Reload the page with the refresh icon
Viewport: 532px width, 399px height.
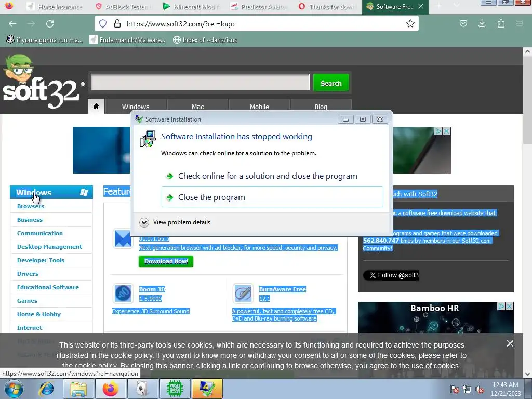click(x=50, y=24)
